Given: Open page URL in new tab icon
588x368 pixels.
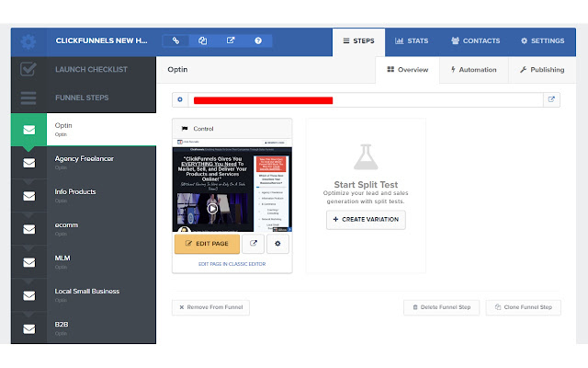Looking at the screenshot, I should (x=551, y=99).
